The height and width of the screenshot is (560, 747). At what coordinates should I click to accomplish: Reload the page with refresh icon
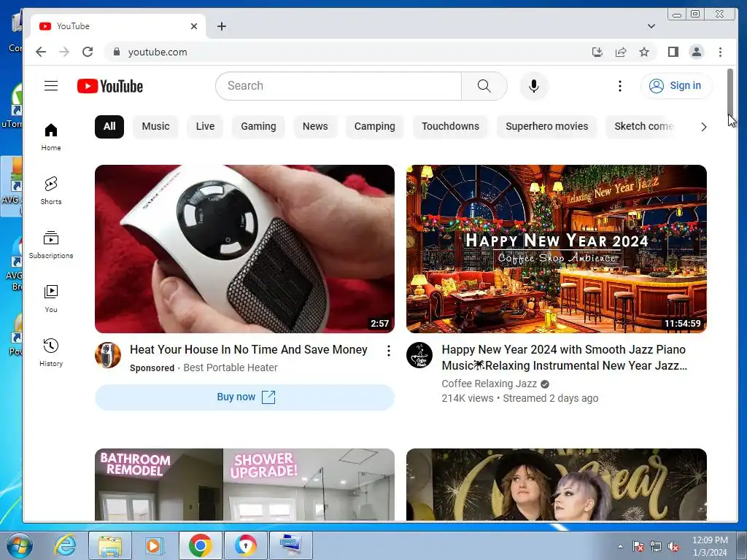click(x=88, y=52)
